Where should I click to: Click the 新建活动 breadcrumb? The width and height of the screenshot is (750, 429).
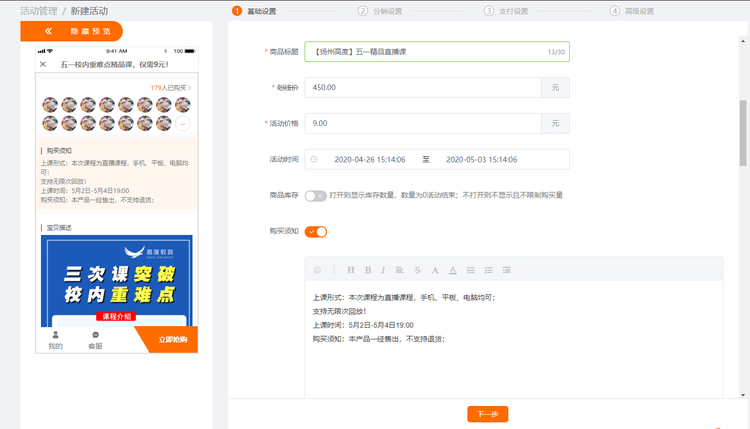[x=89, y=11]
